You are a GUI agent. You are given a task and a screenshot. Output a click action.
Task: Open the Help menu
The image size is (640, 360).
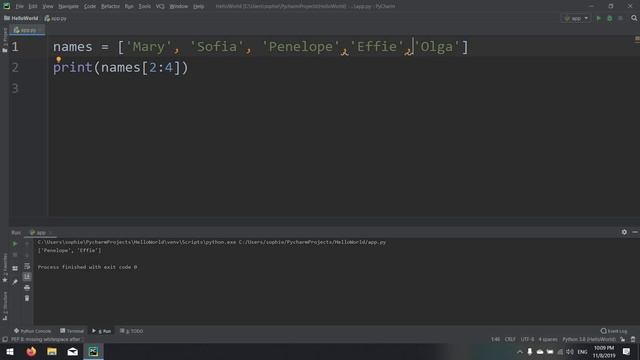click(x=198, y=7)
